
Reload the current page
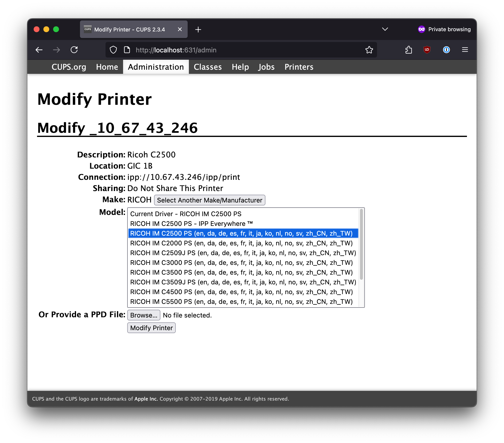74,50
